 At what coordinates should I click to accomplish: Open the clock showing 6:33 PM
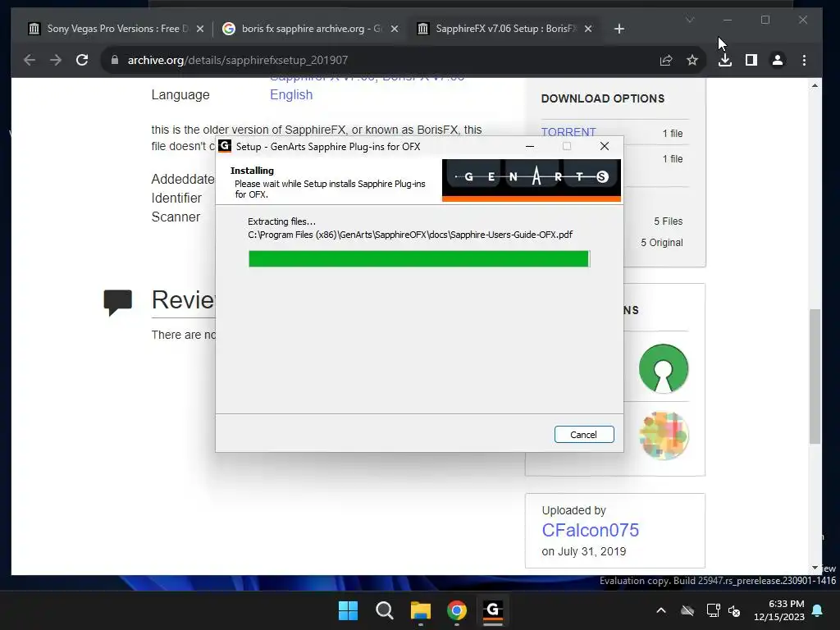[779, 610]
